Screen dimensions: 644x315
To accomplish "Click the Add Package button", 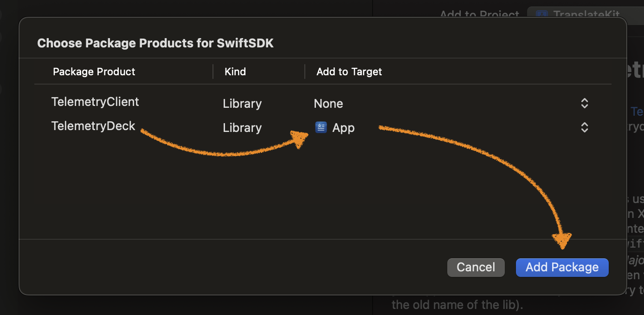I will (x=562, y=267).
